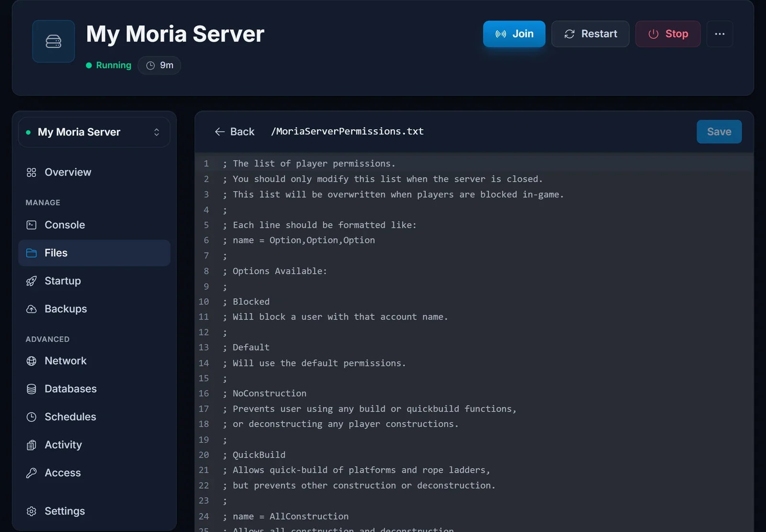Viewport: 766px width, 532px height.
Task: Click the 'My Moria Server' page title
Action: tap(175, 34)
